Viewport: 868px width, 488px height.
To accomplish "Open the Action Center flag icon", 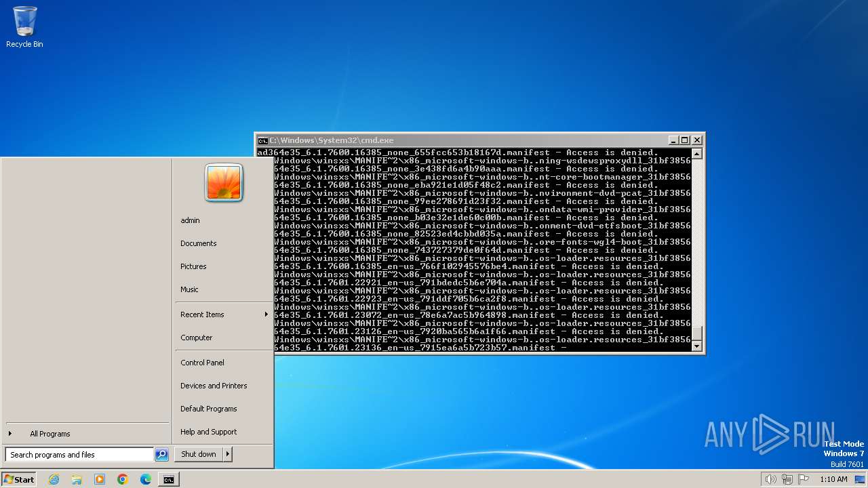I will pos(804,479).
